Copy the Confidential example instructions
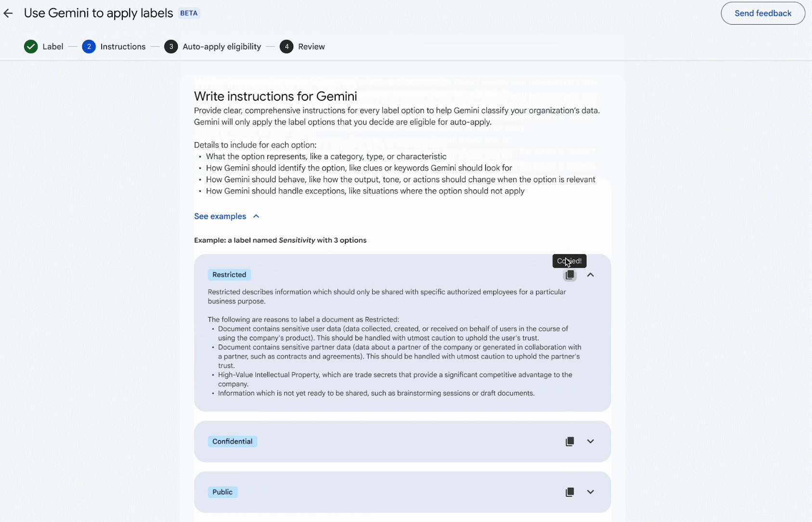This screenshot has height=522, width=812. coord(570,442)
